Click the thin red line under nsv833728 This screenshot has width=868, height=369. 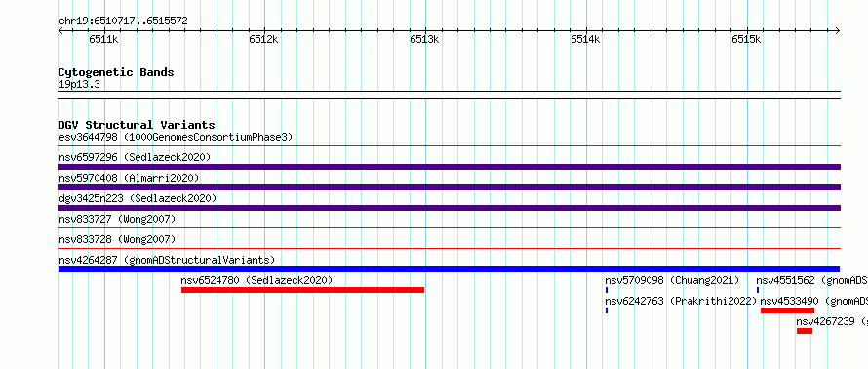click(450, 248)
